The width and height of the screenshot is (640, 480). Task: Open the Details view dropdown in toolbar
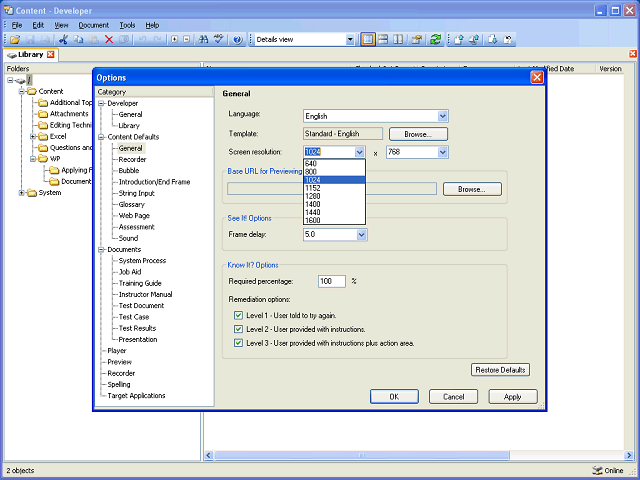pyautogui.click(x=350, y=40)
